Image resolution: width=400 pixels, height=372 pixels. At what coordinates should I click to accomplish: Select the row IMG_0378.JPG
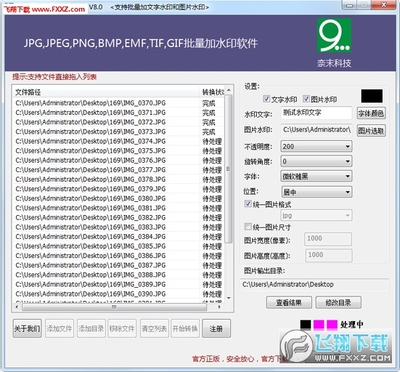(119, 179)
